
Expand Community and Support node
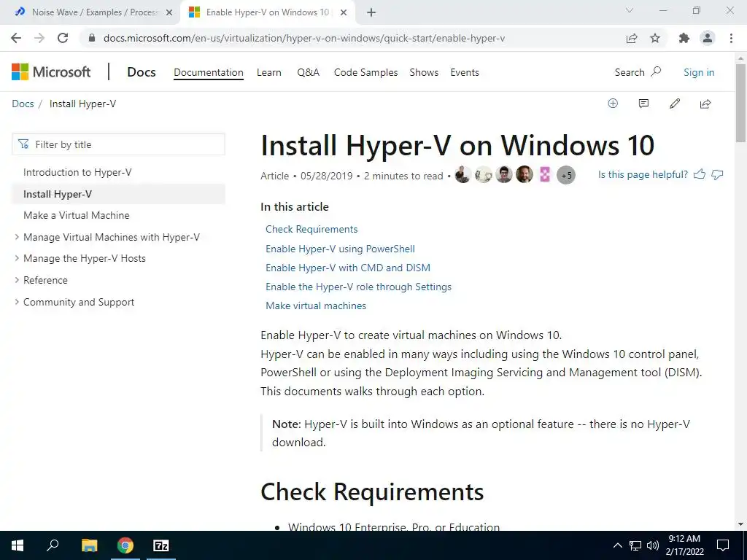(x=17, y=302)
